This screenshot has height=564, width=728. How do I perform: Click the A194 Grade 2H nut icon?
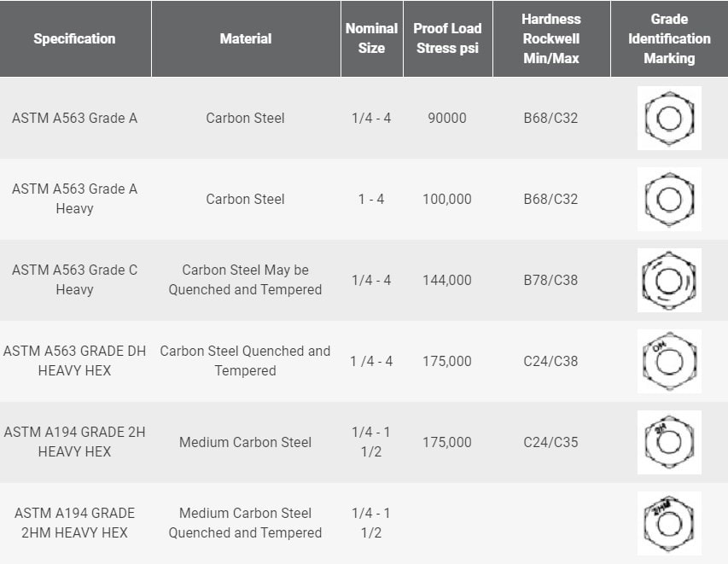tap(669, 442)
